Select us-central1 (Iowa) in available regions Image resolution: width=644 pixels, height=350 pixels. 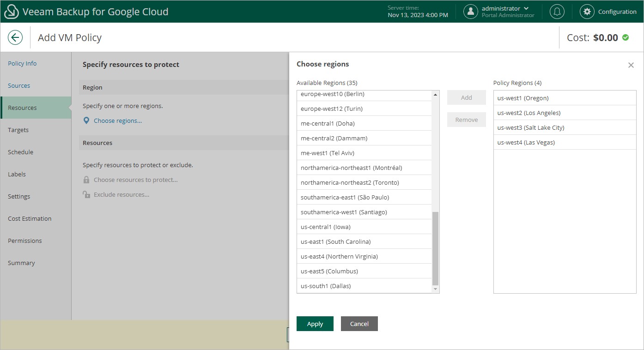pyautogui.click(x=326, y=227)
